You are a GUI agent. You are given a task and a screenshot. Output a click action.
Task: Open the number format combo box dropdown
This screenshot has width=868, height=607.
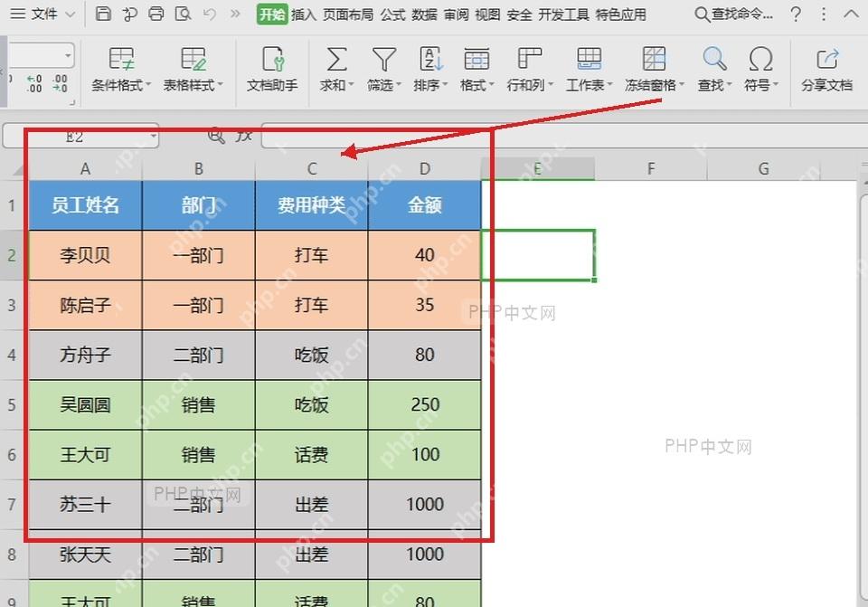point(68,55)
